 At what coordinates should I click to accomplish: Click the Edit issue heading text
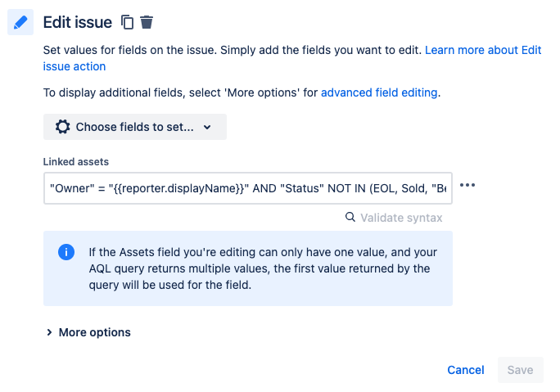click(x=78, y=22)
